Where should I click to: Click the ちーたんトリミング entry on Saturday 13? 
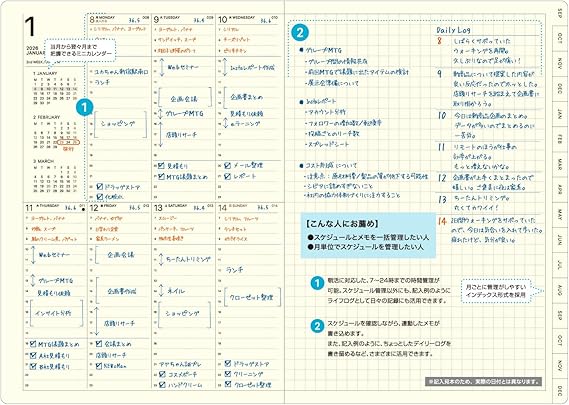[188, 259]
